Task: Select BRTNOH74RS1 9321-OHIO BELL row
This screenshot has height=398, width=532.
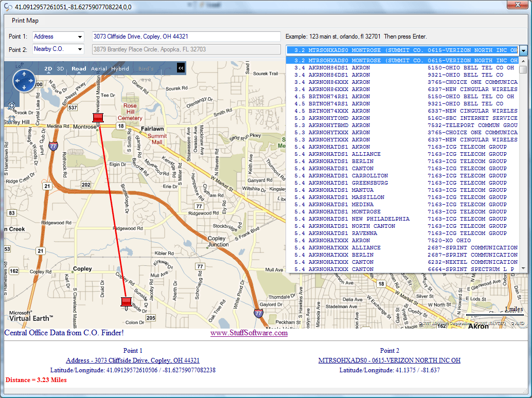Action: click(403, 104)
